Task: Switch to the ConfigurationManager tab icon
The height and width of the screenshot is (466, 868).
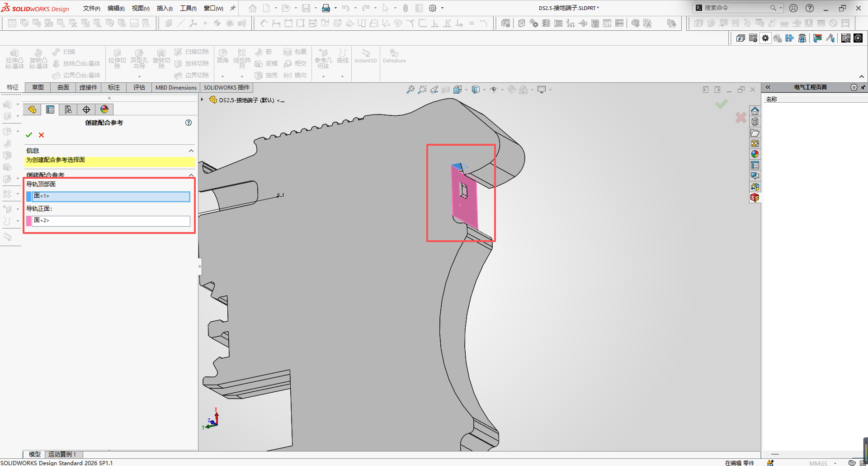Action: coord(68,109)
